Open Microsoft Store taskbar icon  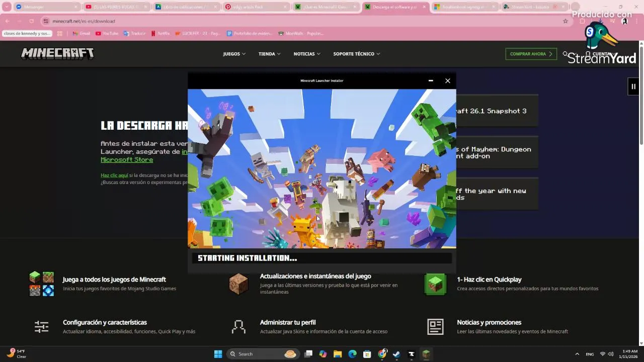(367, 354)
